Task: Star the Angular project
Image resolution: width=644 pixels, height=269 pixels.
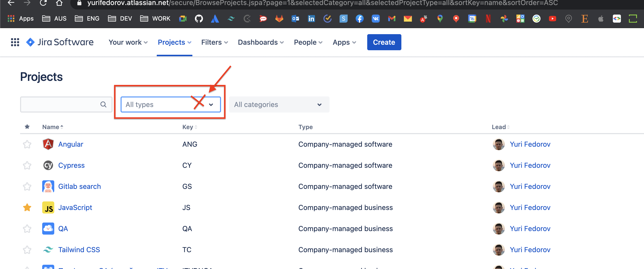Action: click(27, 144)
